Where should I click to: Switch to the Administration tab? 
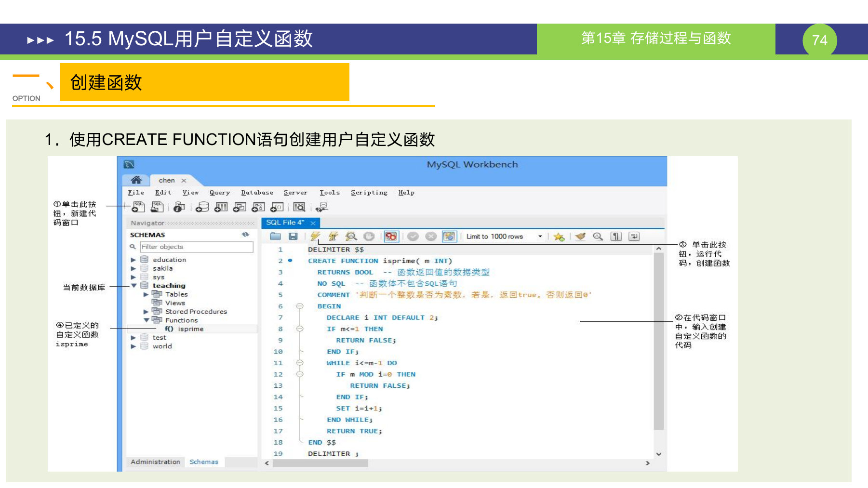[155, 462]
